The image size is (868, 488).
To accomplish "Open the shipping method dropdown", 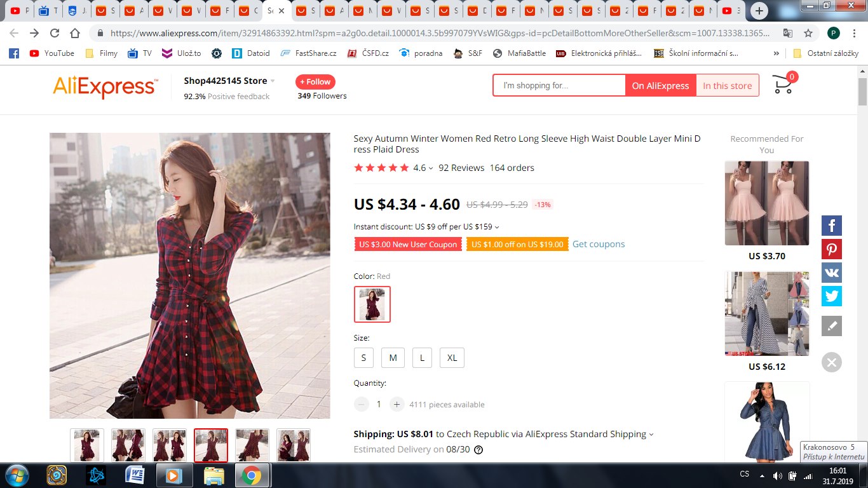I will pyautogui.click(x=651, y=435).
